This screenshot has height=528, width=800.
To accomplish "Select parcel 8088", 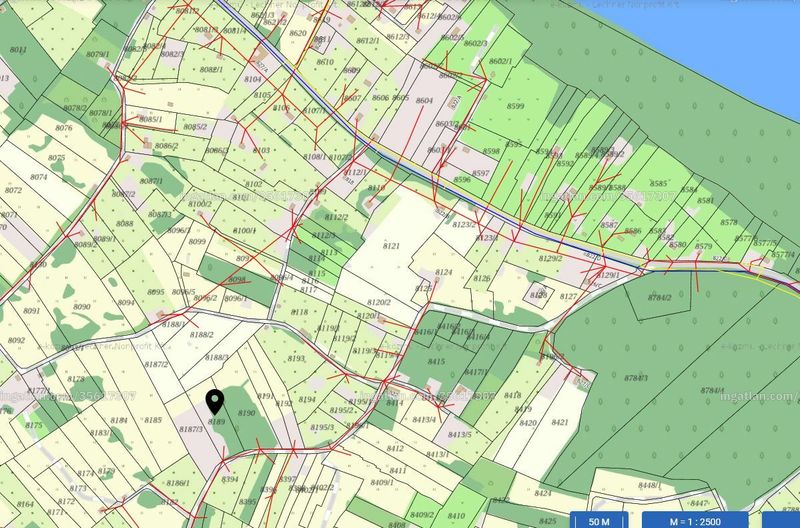I will pos(124,224).
